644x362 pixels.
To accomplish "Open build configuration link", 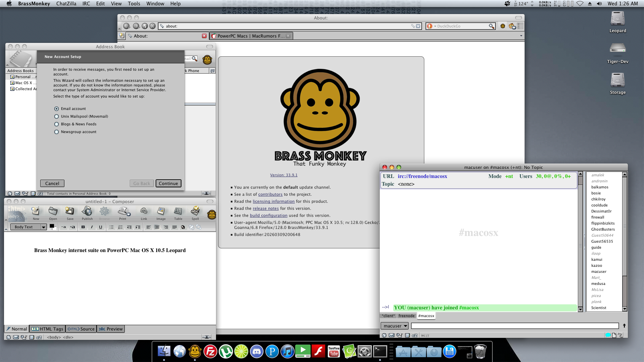I will [x=269, y=216].
